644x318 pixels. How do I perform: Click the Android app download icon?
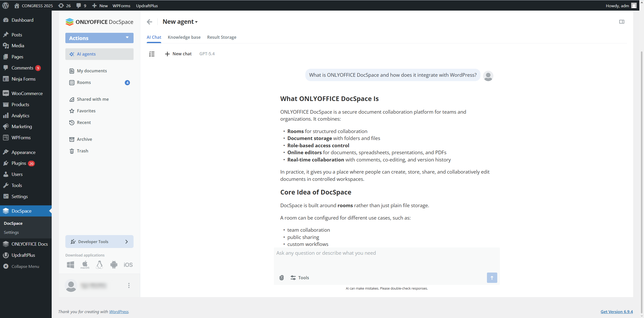point(114,265)
